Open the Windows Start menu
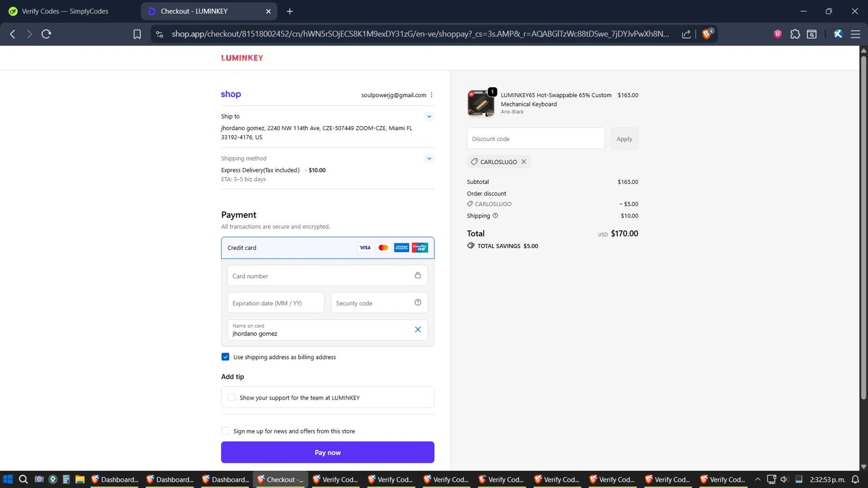The width and height of the screenshot is (868, 488). (8, 479)
